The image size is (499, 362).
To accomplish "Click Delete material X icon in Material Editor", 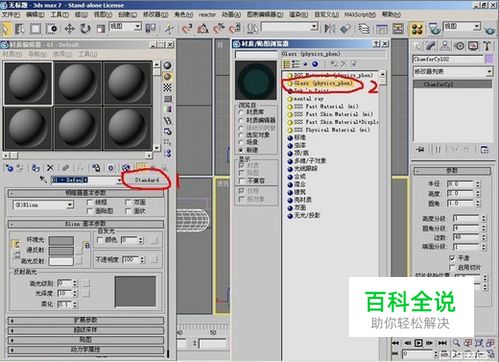I will (x=50, y=168).
